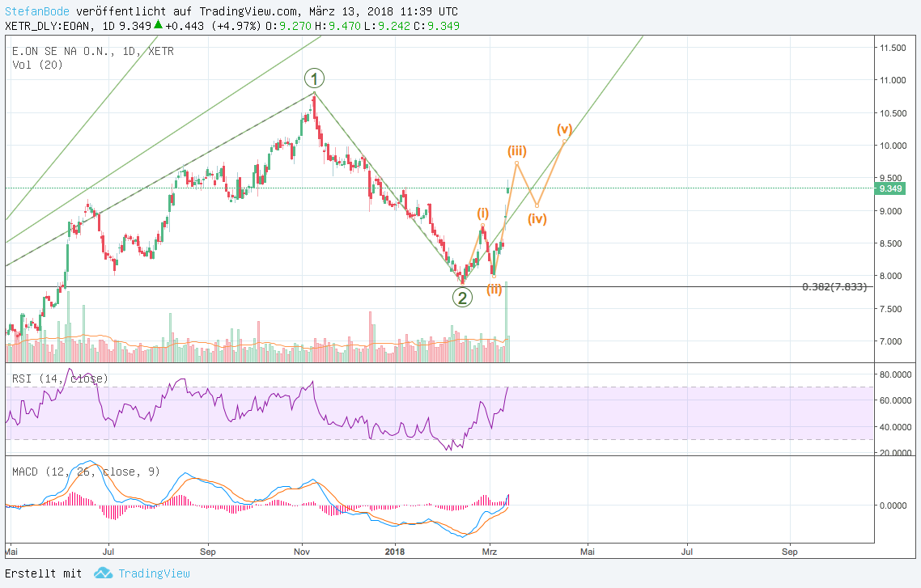Click the green up-arrow price change indicator
The width and height of the screenshot is (921, 588).
click(158, 25)
